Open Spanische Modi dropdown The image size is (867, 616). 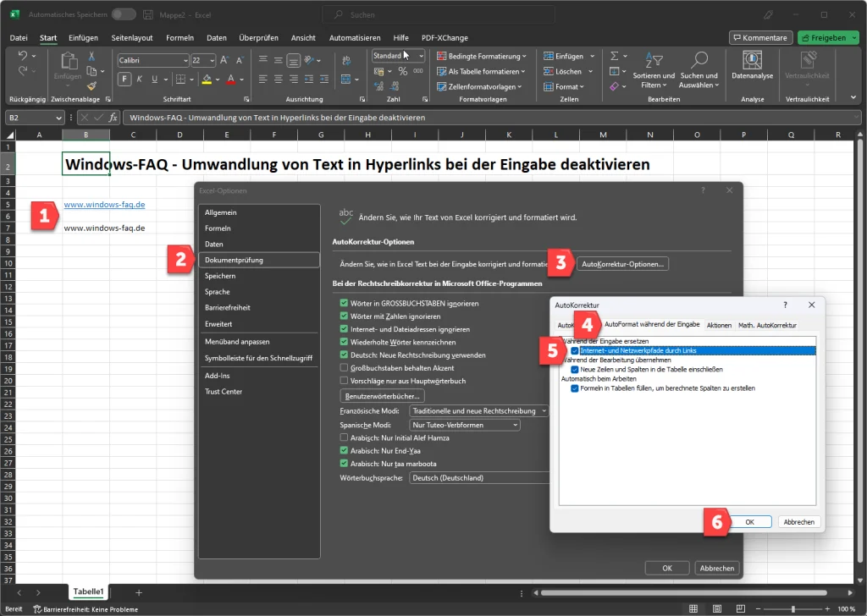pos(465,425)
